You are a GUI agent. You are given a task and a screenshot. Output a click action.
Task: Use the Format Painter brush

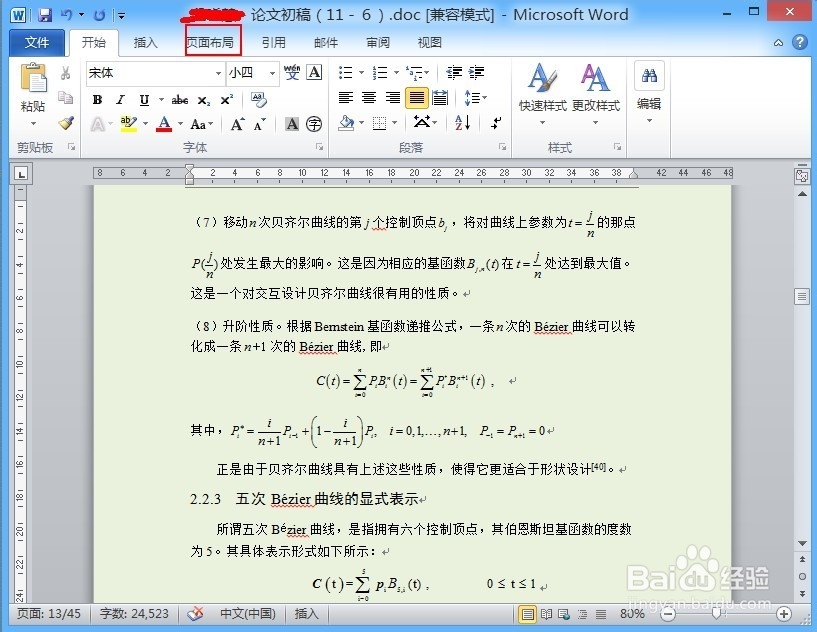pyautogui.click(x=64, y=122)
